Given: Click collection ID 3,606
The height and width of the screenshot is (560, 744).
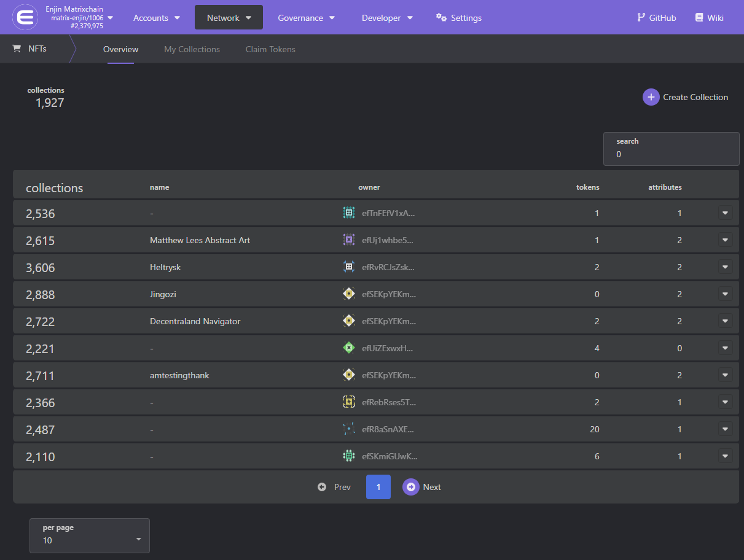Looking at the screenshot, I should coord(40,268).
